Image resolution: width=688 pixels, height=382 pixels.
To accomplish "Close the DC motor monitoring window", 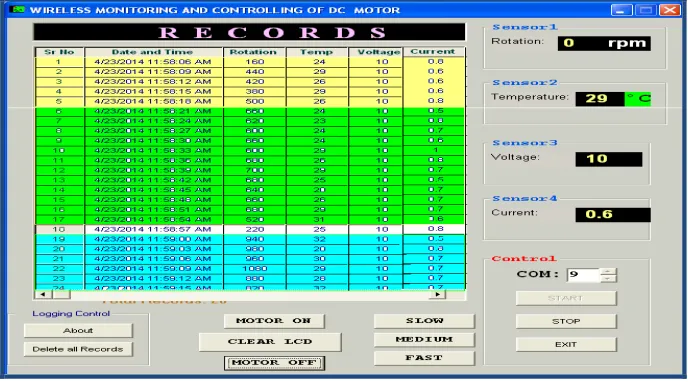I will tap(670, 10).
